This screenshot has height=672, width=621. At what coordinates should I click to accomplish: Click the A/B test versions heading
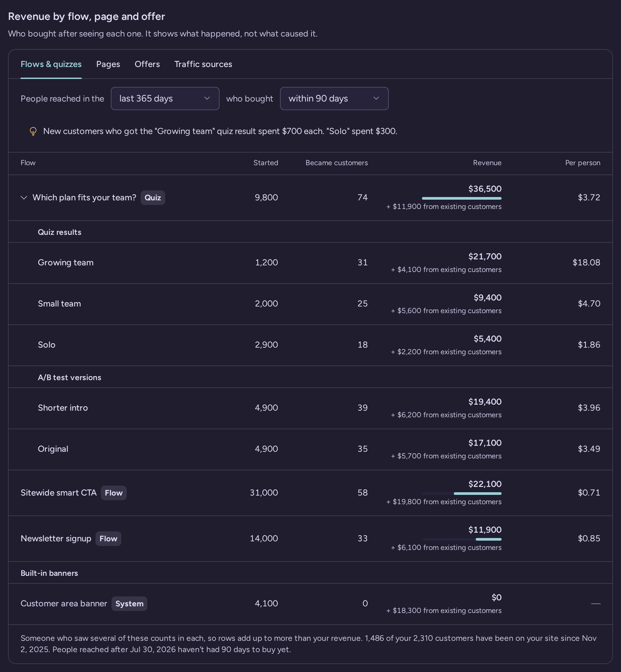pyautogui.click(x=69, y=377)
